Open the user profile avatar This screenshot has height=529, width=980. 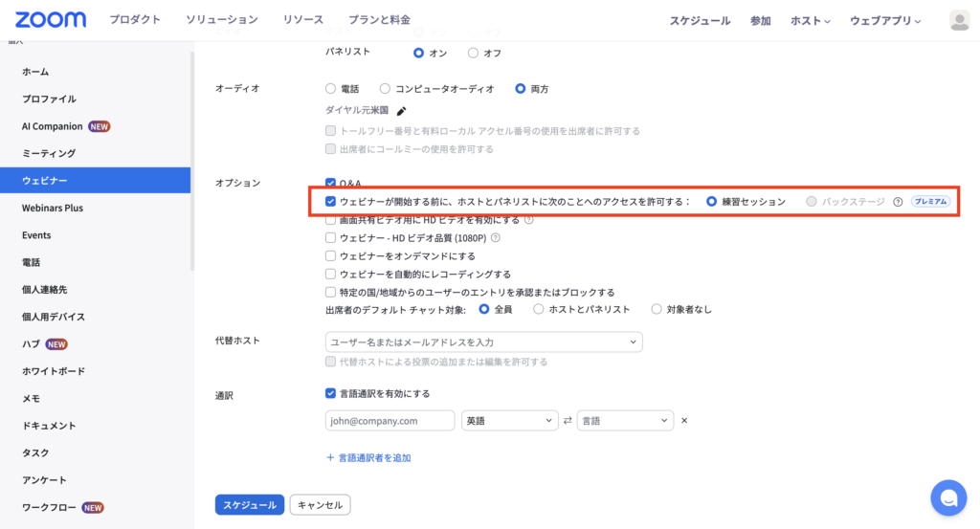(x=959, y=20)
